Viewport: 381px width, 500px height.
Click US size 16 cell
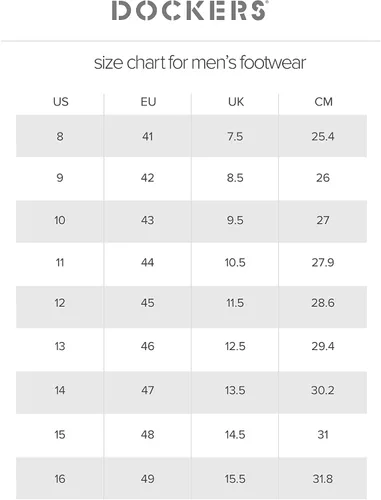tap(60, 479)
